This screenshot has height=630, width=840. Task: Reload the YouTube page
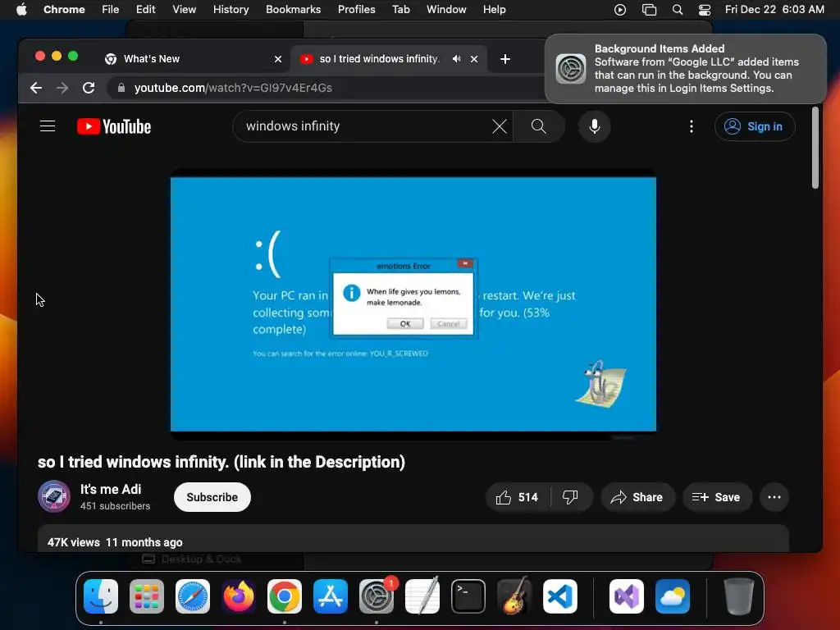click(89, 88)
